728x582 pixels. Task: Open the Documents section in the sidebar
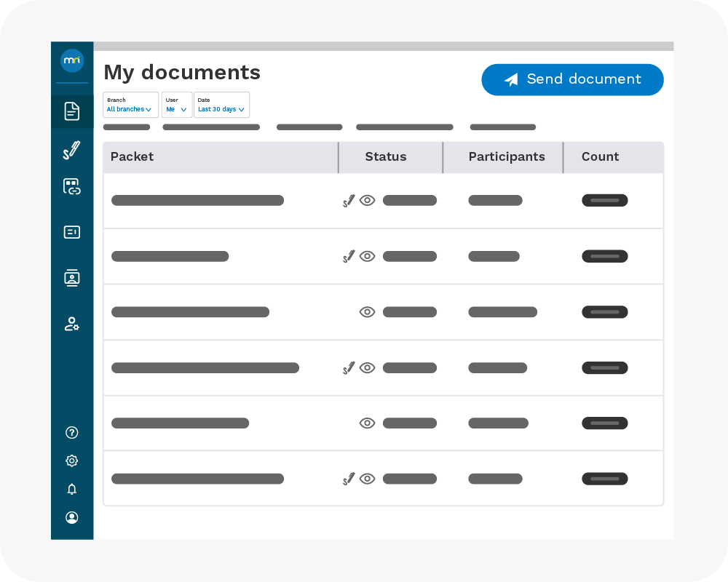tap(72, 111)
